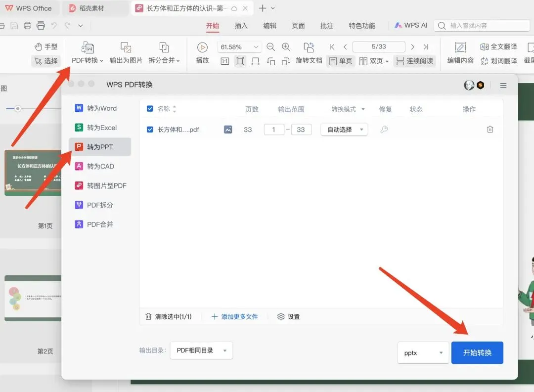The image size is (534, 392).
Task: Open the 自动选择 conversion mode dropdown
Action: pyautogui.click(x=344, y=130)
